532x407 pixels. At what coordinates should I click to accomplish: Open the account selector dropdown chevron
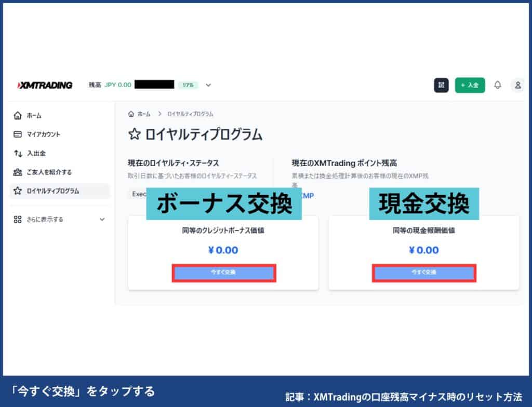point(208,85)
